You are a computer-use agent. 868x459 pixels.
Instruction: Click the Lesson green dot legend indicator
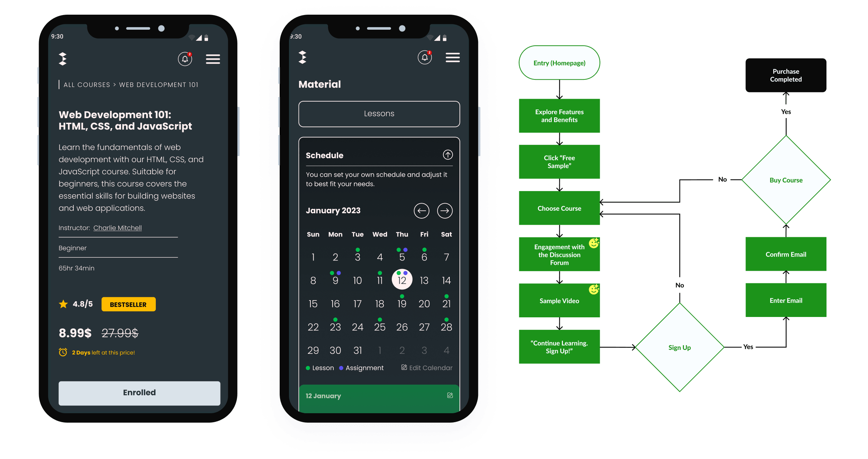tap(308, 368)
